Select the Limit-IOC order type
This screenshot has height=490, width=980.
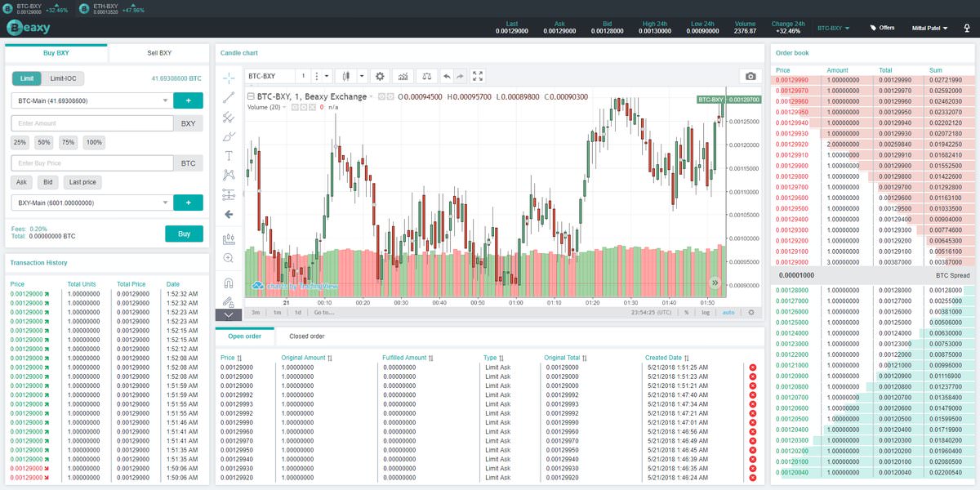tap(63, 78)
